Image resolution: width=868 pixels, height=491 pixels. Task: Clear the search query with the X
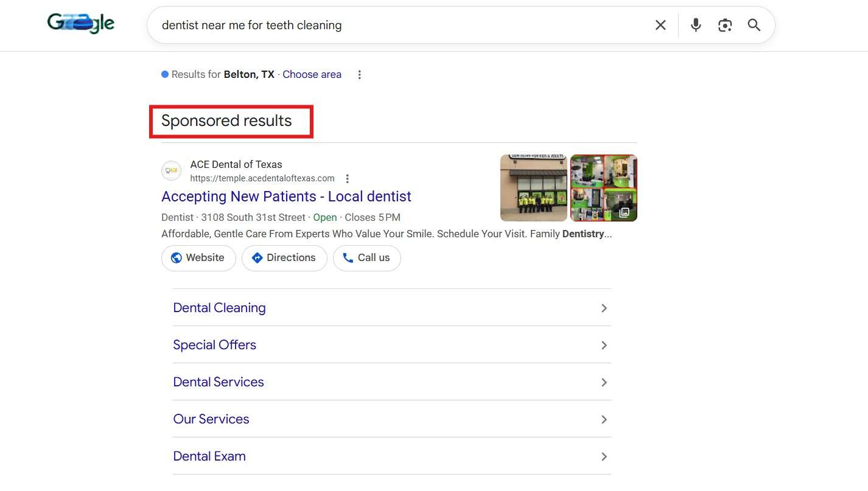[660, 25]
